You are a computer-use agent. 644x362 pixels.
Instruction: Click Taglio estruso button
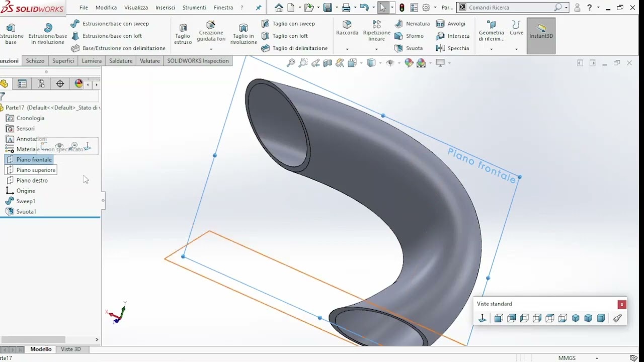(183, 34)
